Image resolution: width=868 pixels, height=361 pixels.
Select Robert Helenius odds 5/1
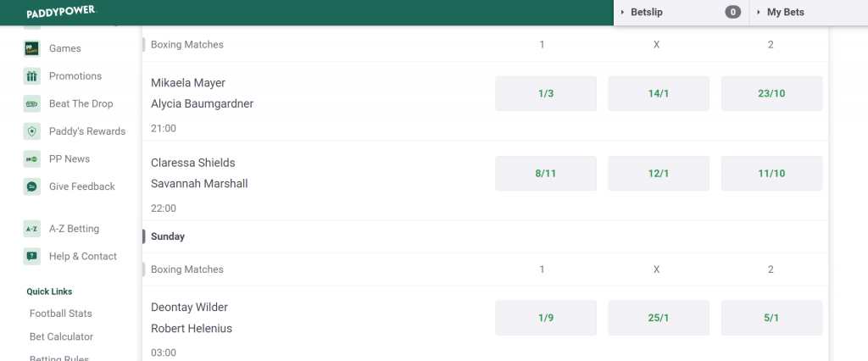pos(771,318)
